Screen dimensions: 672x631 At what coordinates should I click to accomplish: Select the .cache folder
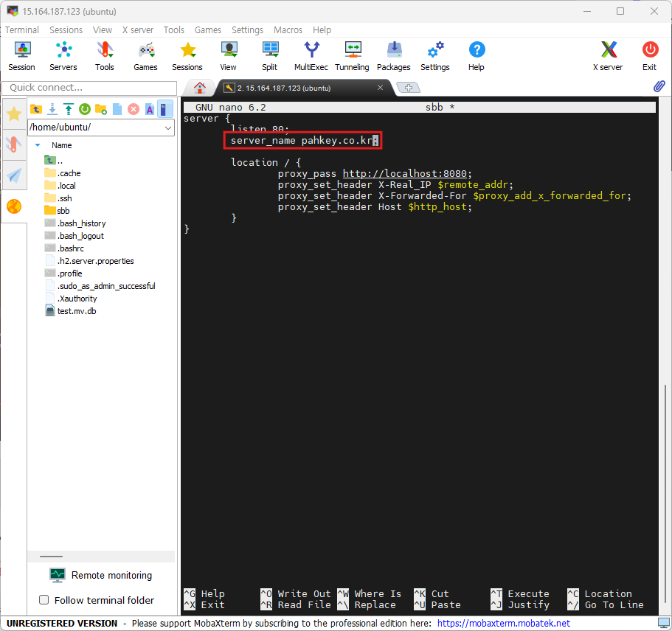(63, 173)
